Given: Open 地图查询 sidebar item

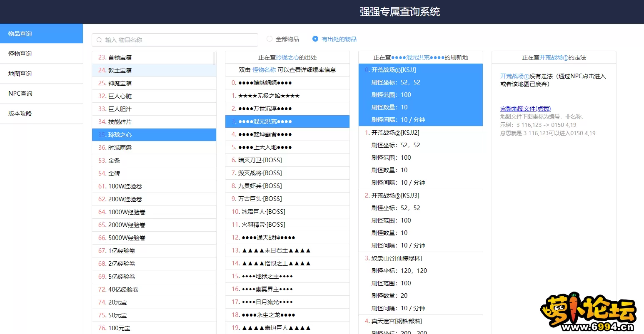Looking at the screenshot, I should pyautogui.click(x=41, y=74).
